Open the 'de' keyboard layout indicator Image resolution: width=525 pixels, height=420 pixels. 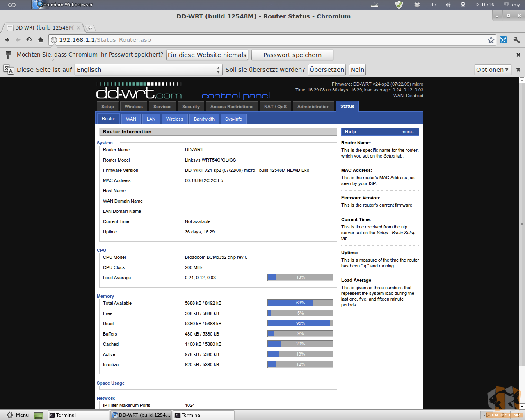[x=433, y=5]
